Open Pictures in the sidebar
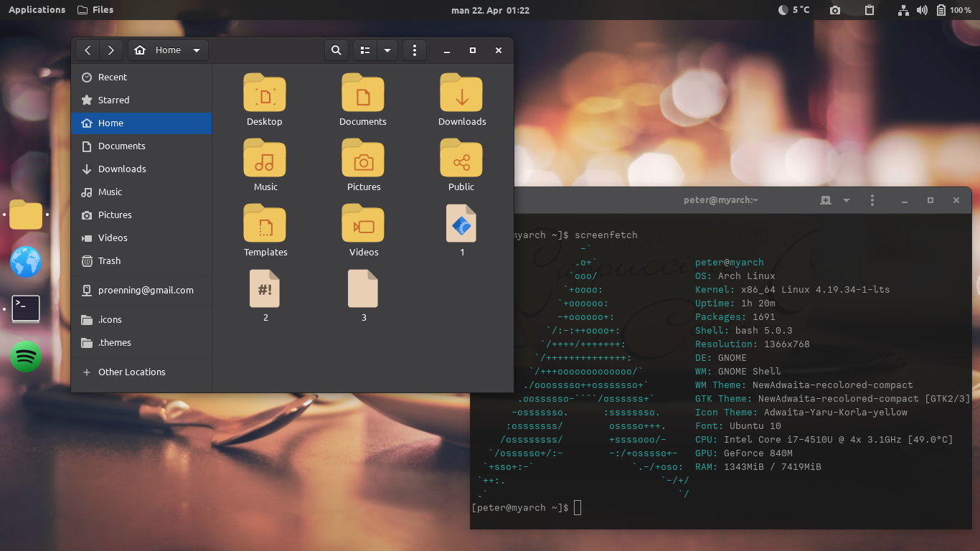Viewport: 980px width, 551px height. click(x=141, y=215)
